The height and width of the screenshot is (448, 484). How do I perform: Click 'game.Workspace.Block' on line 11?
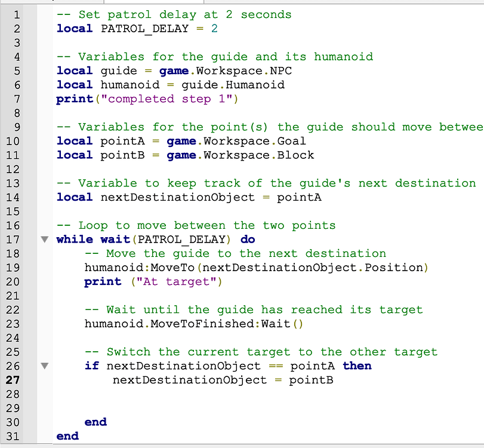pos(241,155)
